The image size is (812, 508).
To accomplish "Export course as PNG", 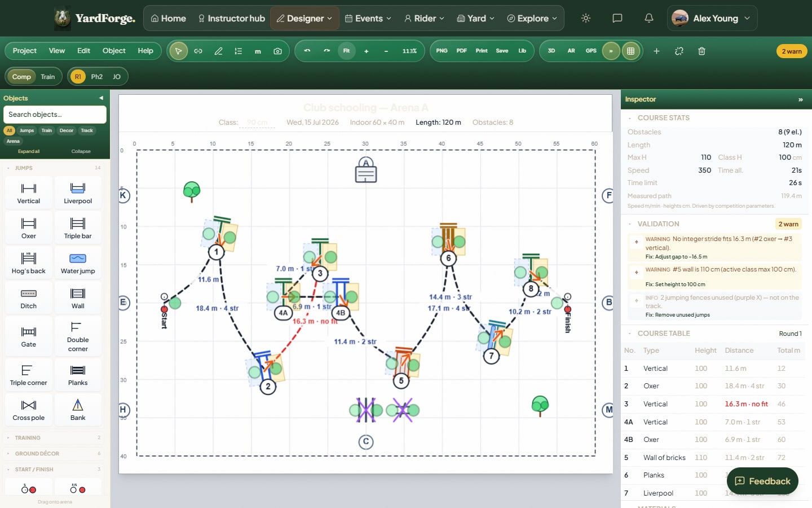I will tap(442, 51).
